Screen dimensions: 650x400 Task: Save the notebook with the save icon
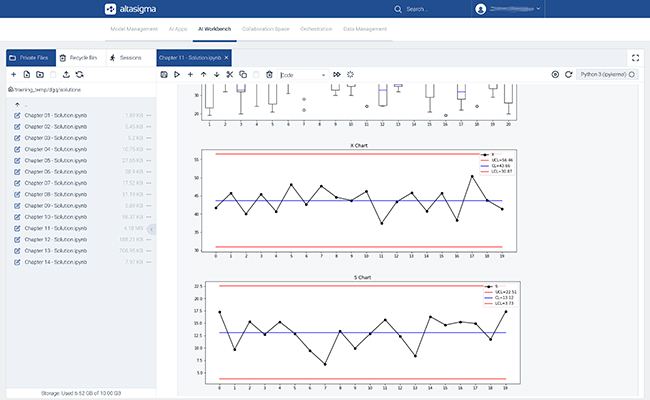[x=164, y=75]
